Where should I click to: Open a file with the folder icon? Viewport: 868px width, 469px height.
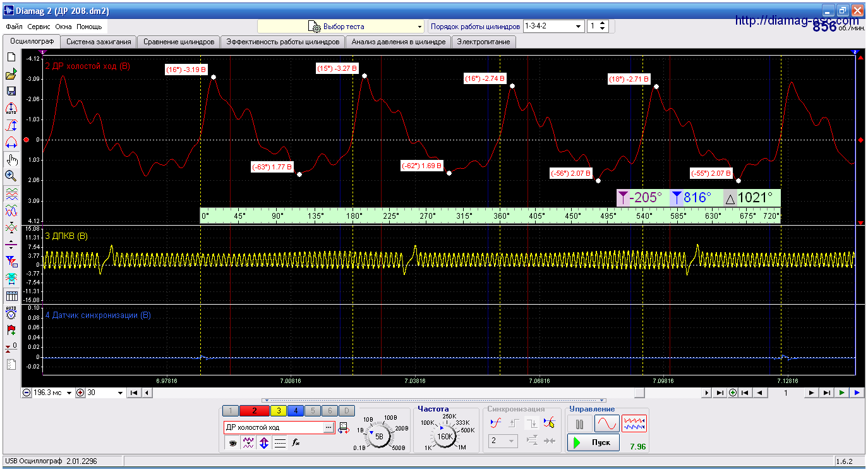pyautogui.click(x=11, y=75)
